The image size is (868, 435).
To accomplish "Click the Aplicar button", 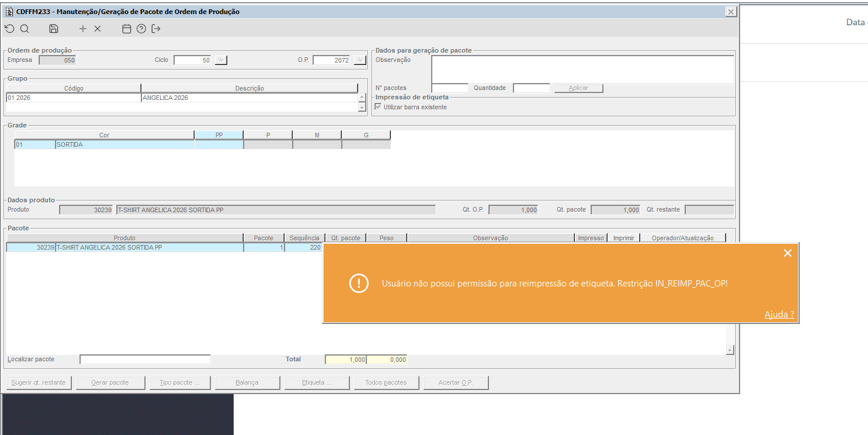I will [x=578, y=88].
